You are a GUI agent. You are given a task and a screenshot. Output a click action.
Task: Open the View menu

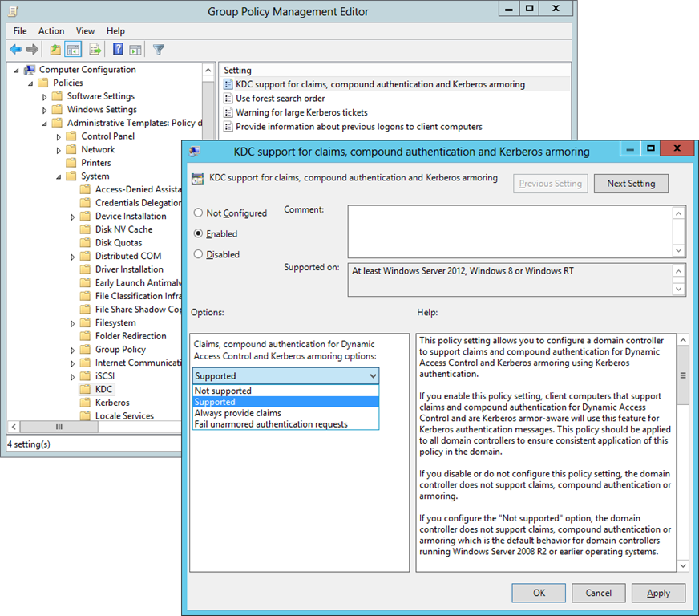tap(85, 31)
